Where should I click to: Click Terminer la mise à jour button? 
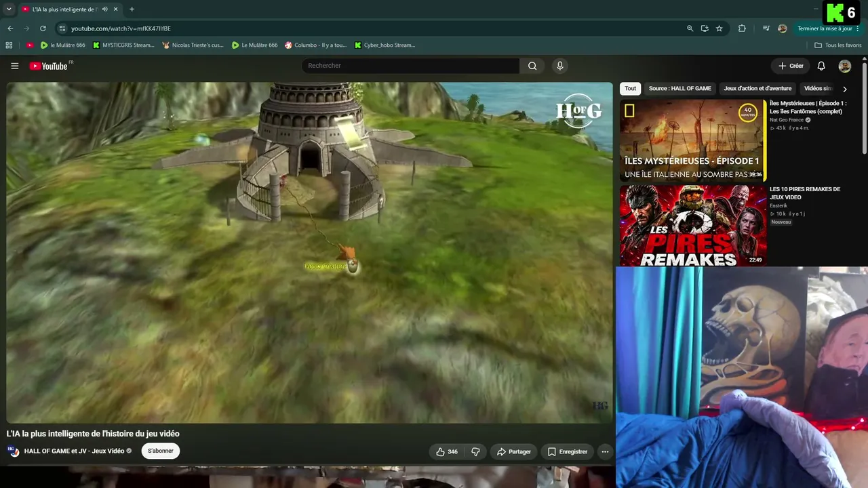[x=829, y=28]
